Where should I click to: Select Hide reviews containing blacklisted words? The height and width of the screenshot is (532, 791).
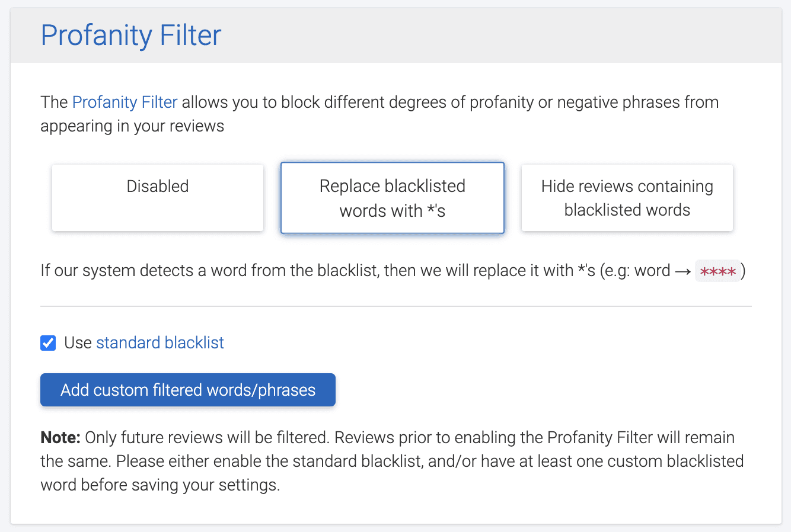coord(627,198)
